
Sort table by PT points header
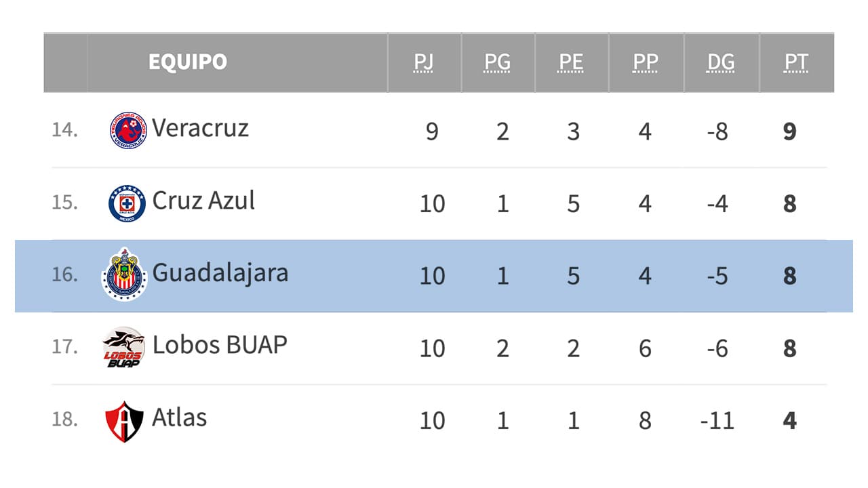point(796,62)
